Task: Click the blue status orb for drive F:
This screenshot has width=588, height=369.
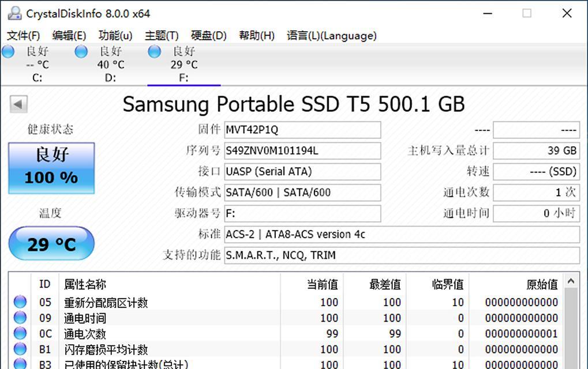Action: [x=154, y=52]
